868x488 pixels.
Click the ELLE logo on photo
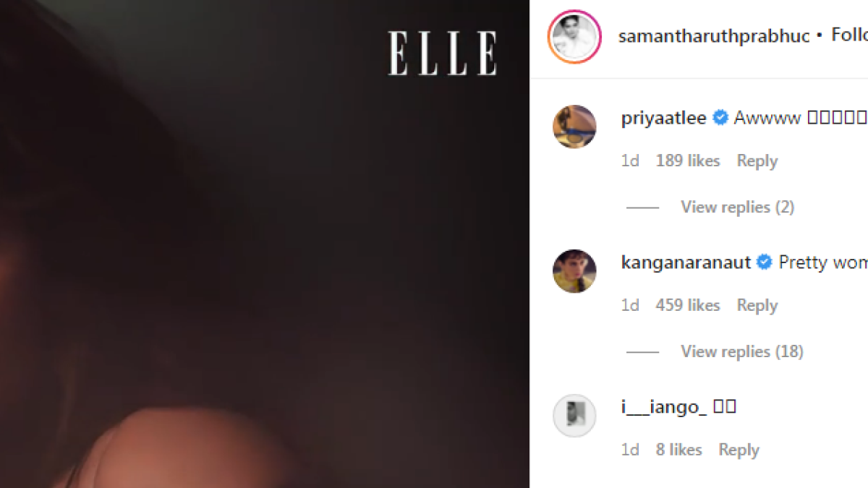pyautogui.click(x=442, y=53)
